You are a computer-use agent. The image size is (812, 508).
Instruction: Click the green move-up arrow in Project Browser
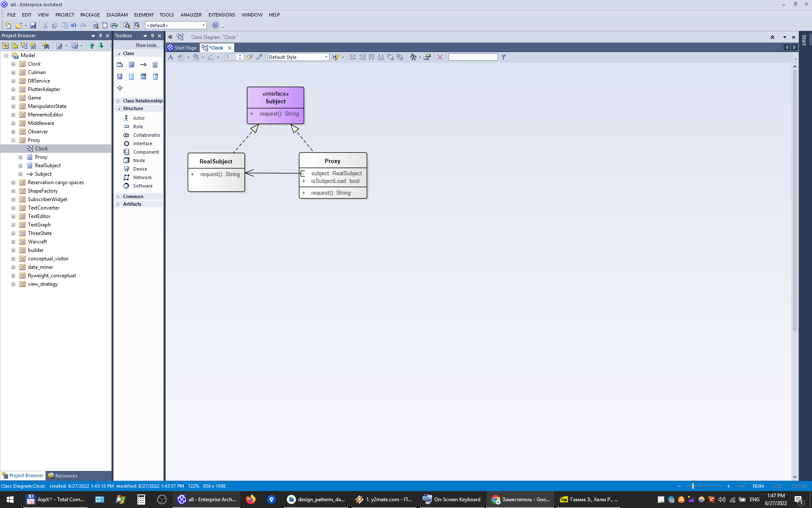91,46
